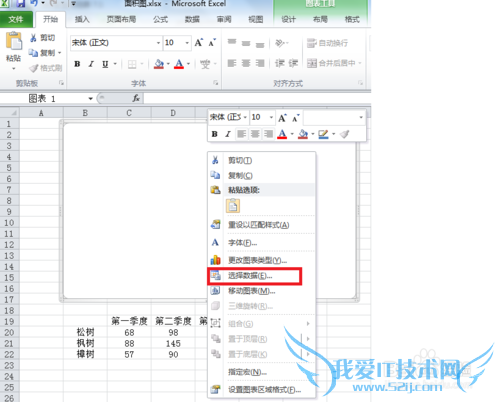Click the Center icon in the ribbon
This screenshot has width=500, height=402.
pyautogui.click(x=246, y=63)
